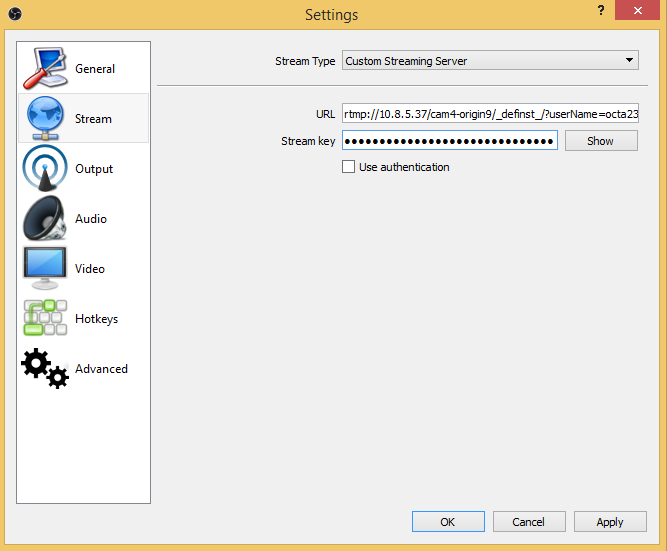The height and width of the screenshot is (551, 667).
Task: Click the Cancel button
Action: 528,522
